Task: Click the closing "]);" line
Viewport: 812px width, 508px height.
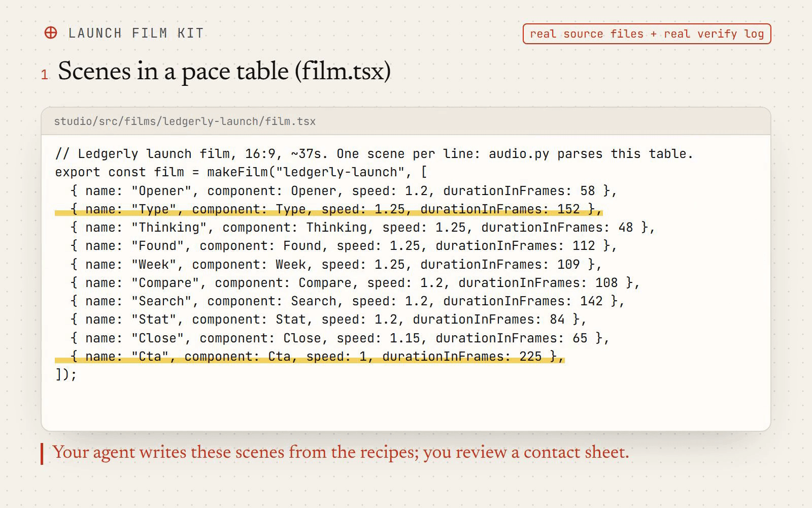Action: (66, 375)
